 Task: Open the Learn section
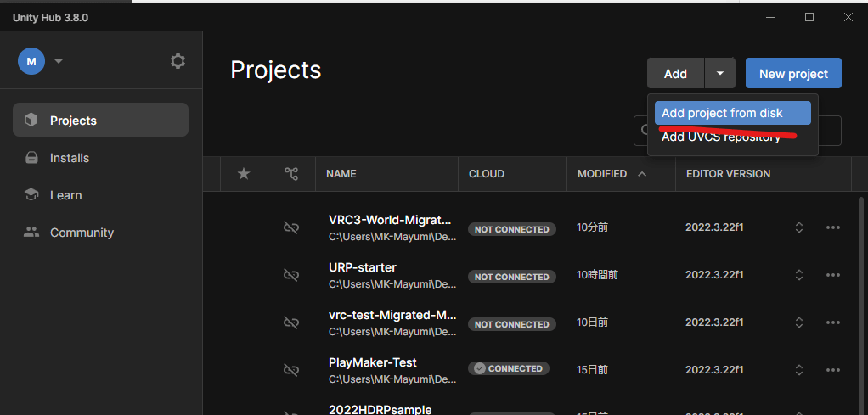tap(66, 195)
